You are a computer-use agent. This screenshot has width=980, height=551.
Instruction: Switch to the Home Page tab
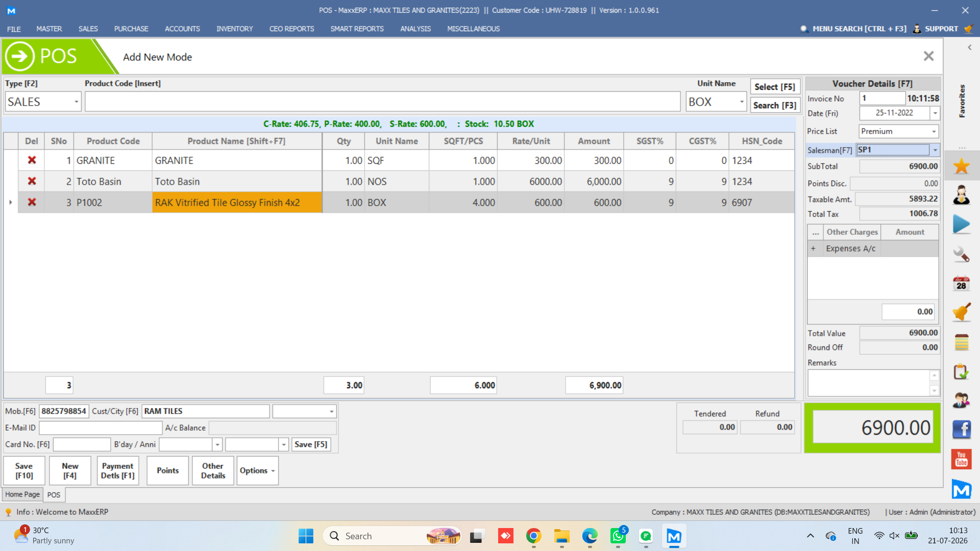tap(22, 494)
